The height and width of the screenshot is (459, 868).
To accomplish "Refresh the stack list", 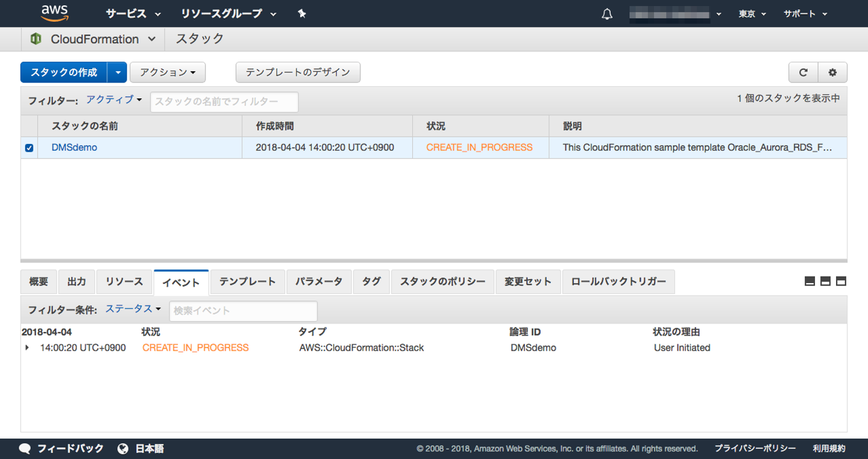I will pos(803,72).
